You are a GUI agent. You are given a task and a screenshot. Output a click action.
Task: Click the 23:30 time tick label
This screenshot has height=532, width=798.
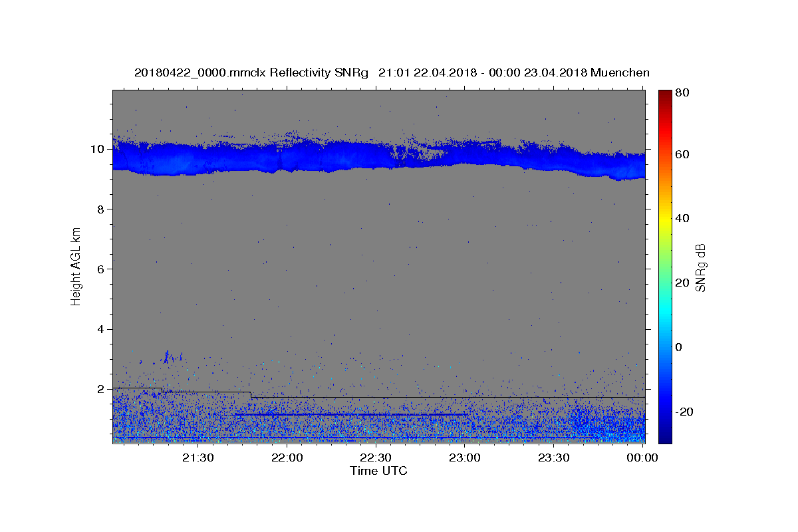coord(553,458)
